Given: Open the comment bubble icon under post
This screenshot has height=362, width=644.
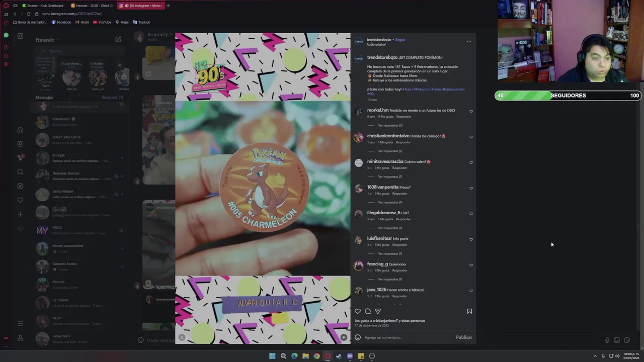Looking at the screenshot, I should coord(368,311).
